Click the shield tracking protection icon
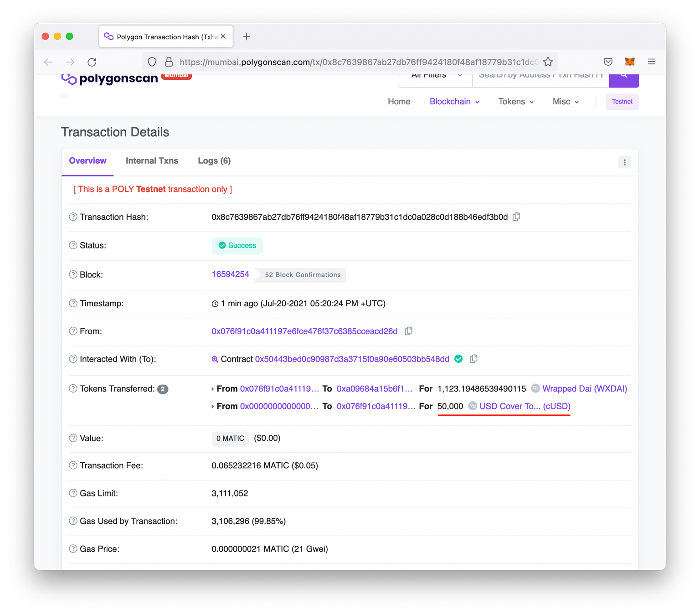The image size is (700, 615). [x=152, y=62]
